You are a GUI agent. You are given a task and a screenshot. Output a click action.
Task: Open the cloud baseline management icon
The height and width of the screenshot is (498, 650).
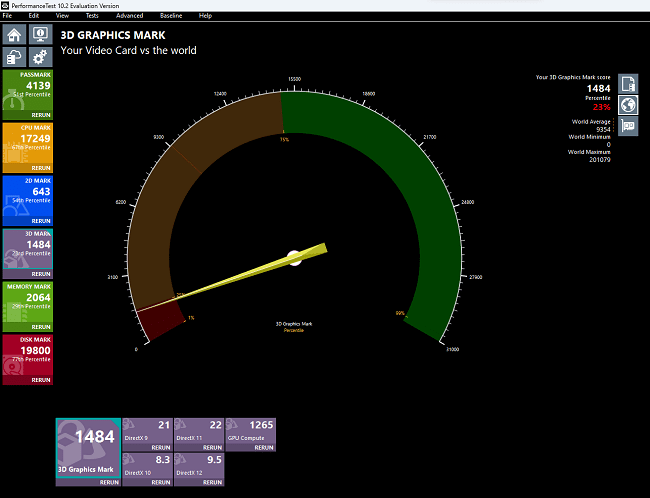pos(15,57)
